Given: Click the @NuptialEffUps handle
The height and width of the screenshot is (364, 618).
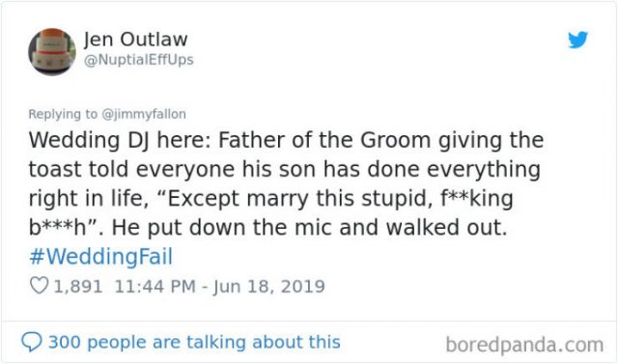Looking at the screenshot, I should coord(139,60).
